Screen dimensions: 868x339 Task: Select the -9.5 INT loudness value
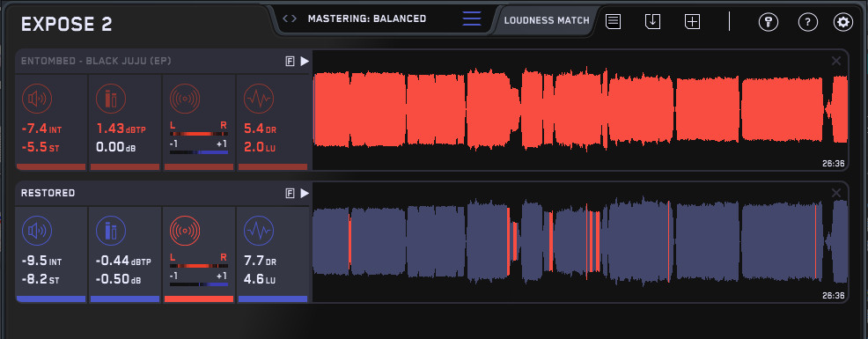42,261
